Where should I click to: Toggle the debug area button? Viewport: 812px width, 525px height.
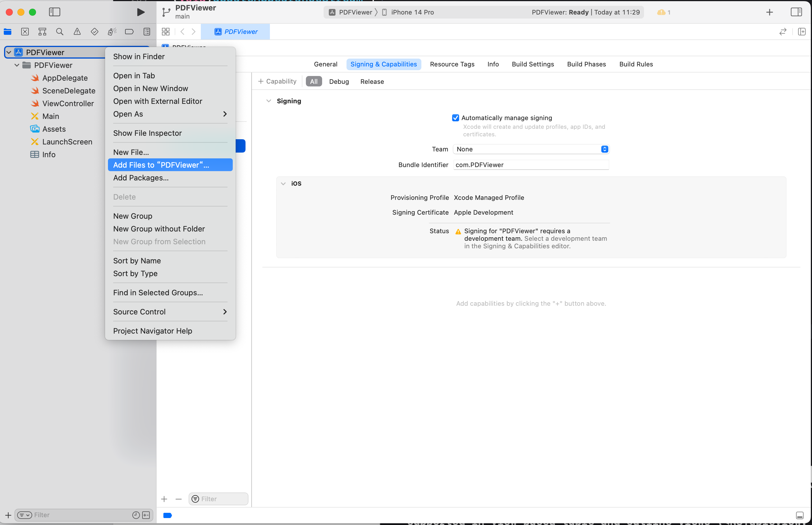(800, 515)
